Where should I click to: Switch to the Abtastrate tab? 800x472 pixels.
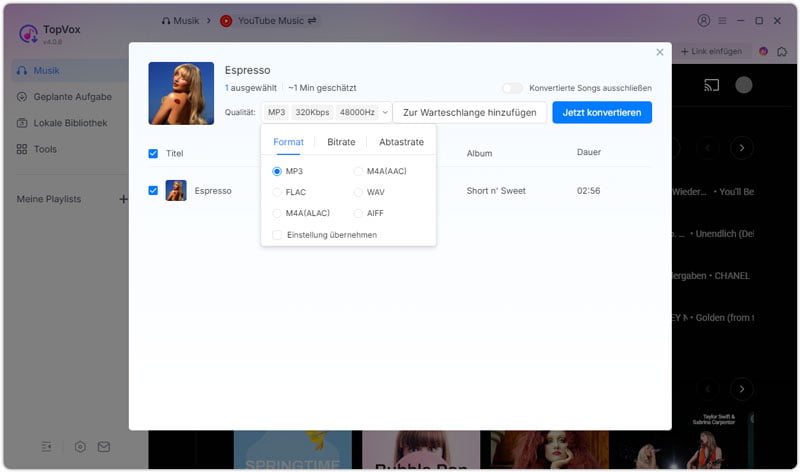pyautogui.click(x=401, y=142)
